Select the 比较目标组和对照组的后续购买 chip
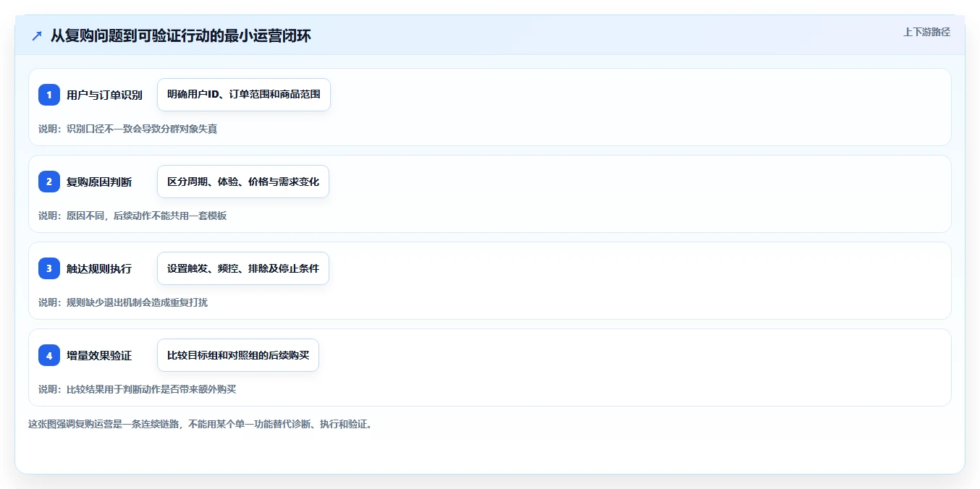This screenshot has height=489, width=980. point(238,355)
